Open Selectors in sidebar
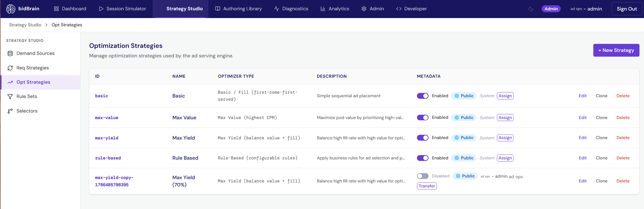Viewport: 644px width, 209px height. (x=40, y=111)
